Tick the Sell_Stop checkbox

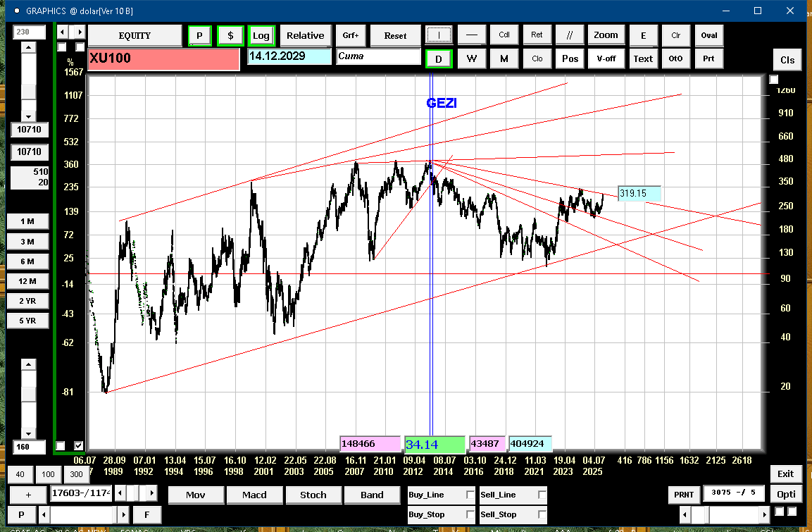pyautogui.click(x=542, y=514)
